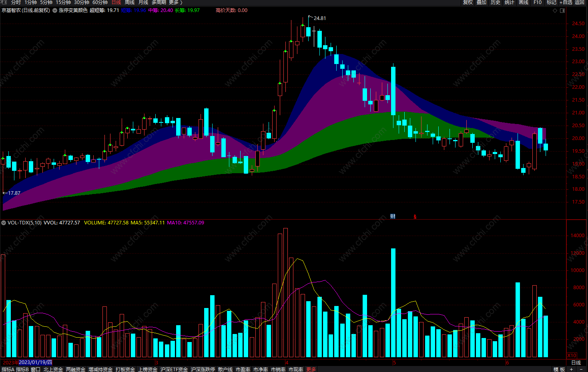
Task: Open the 统计 statistics button
Action: pyautogui.click(x=510, y=2)
